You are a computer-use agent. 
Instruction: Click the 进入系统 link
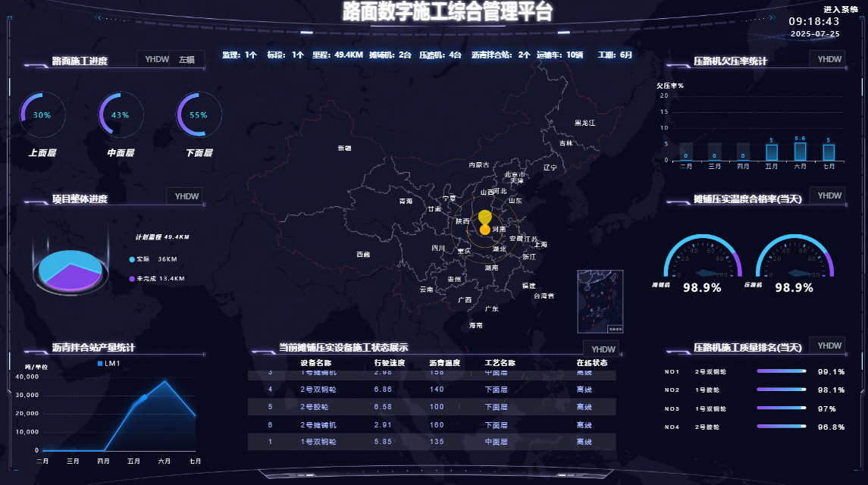pyautogui.click(x=840, y=9)
